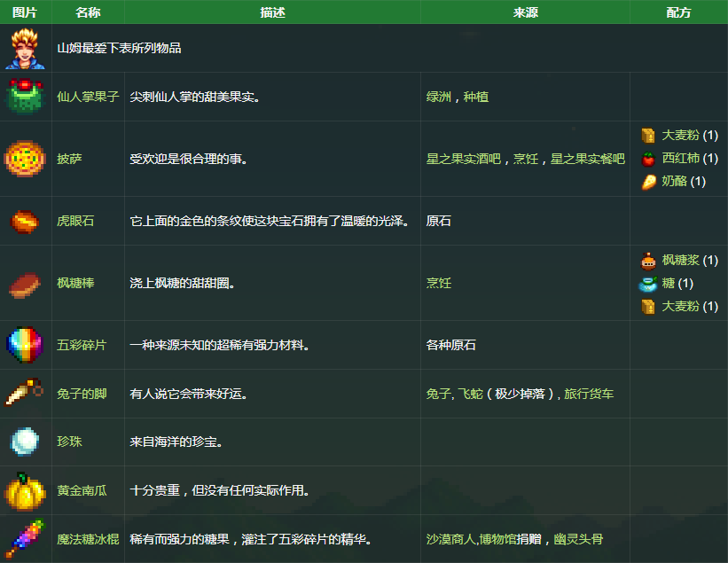Follow the 沙漠商人 source link
This screenshot has width=728, height=563.
point(451,539)
